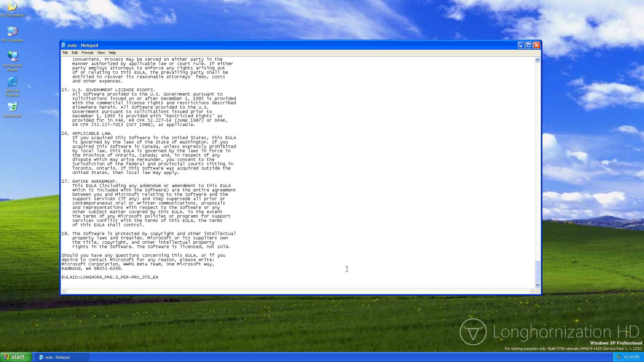The height and width of the screenshot is (362, 644).
Task: Select the My Computer desktop icon
Action: coord(12,32)
